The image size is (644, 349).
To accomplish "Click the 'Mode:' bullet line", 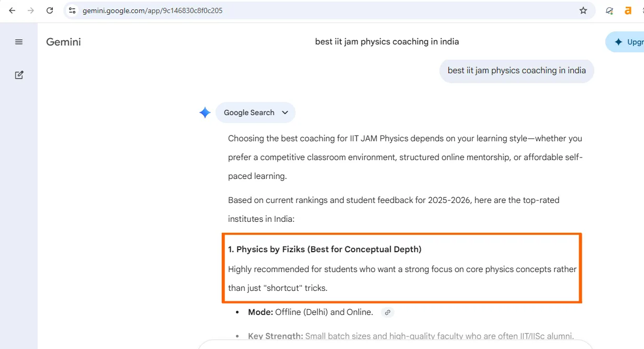I will pos(311,312).
